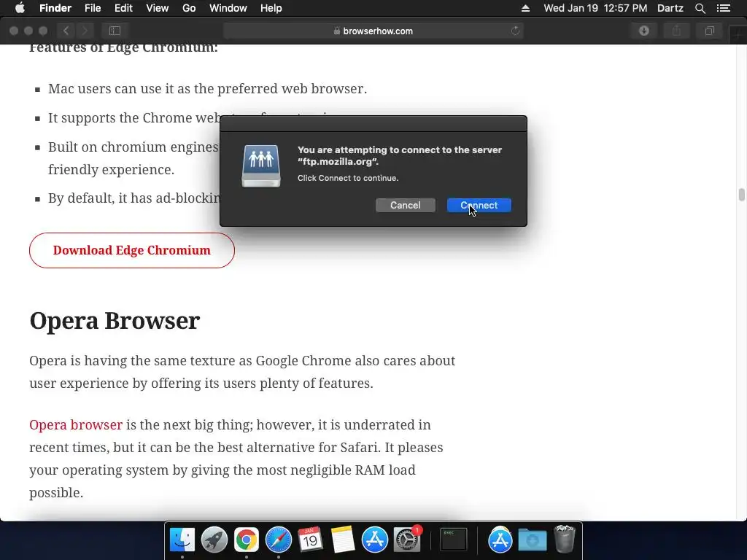
Task: Open Notes from the Dock
Action: [x=343, y=540]
